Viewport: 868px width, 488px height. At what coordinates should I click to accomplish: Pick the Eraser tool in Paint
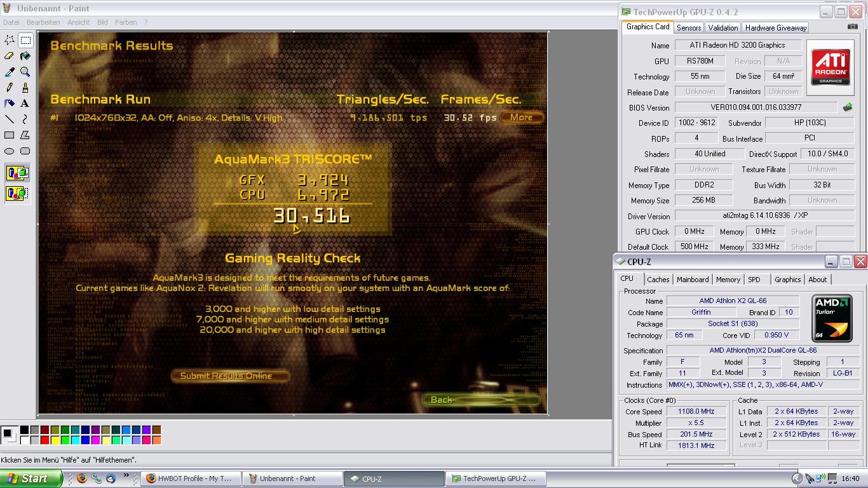pyautogui.click(x=10, y=56)
